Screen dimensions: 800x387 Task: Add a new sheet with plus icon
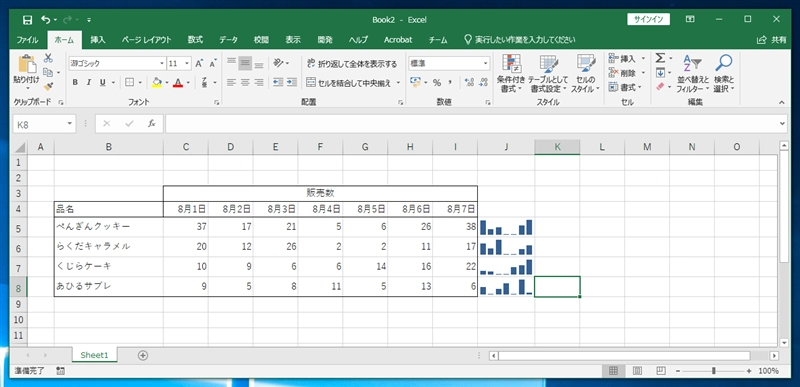coord(143,355)
